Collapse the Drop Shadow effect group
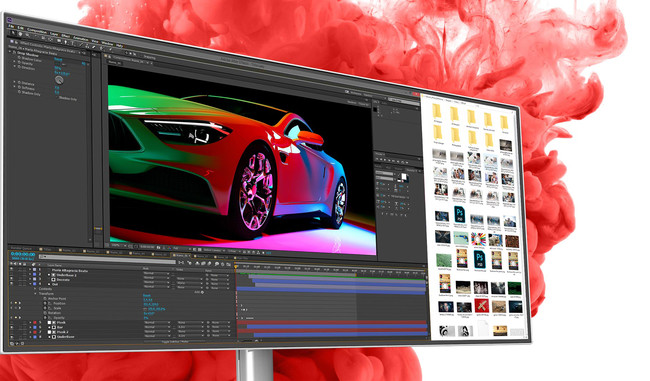 point(10,51)
